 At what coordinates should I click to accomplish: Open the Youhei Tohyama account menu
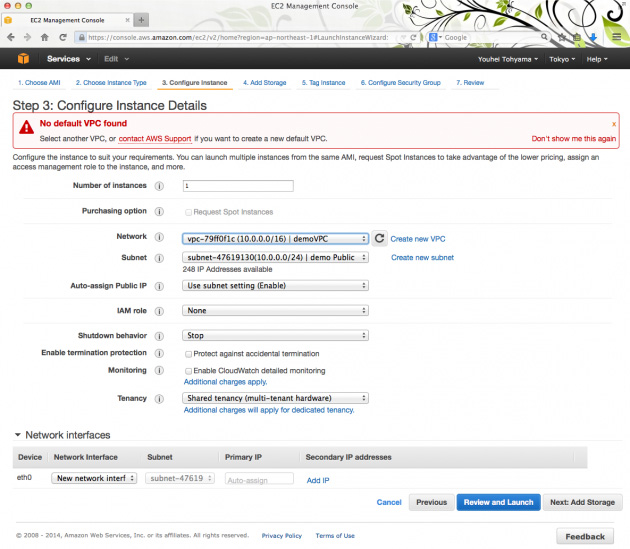coord(507,59)
